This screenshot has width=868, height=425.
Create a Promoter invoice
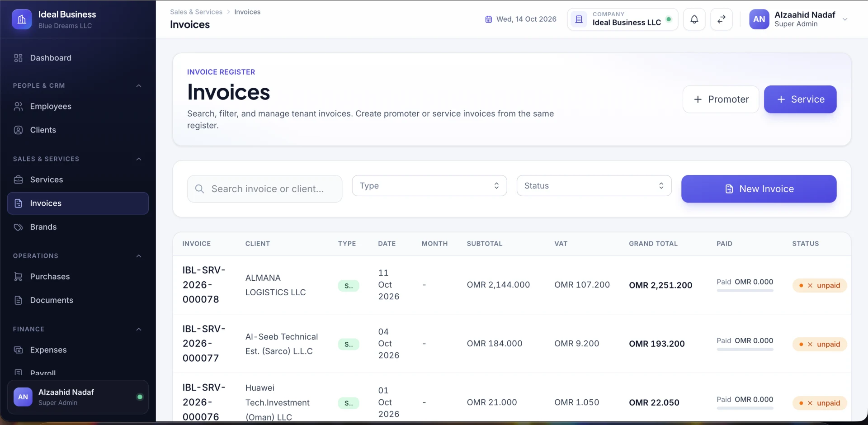tap(721, 99)
